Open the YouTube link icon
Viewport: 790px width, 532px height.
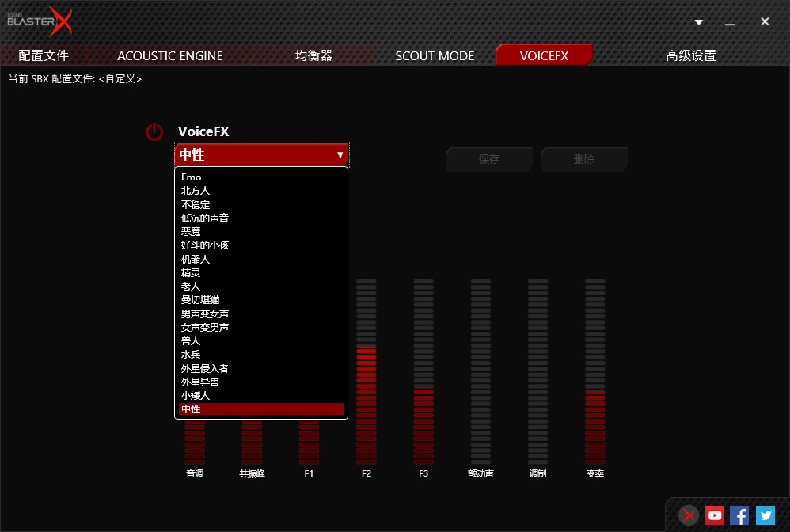pyautogui.click(x=715, y=515)
